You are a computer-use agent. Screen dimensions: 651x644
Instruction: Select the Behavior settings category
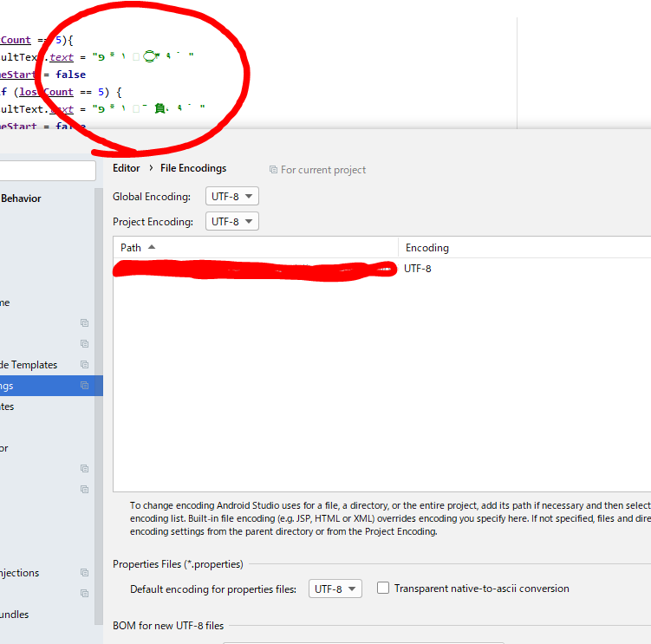coord(21,198)
